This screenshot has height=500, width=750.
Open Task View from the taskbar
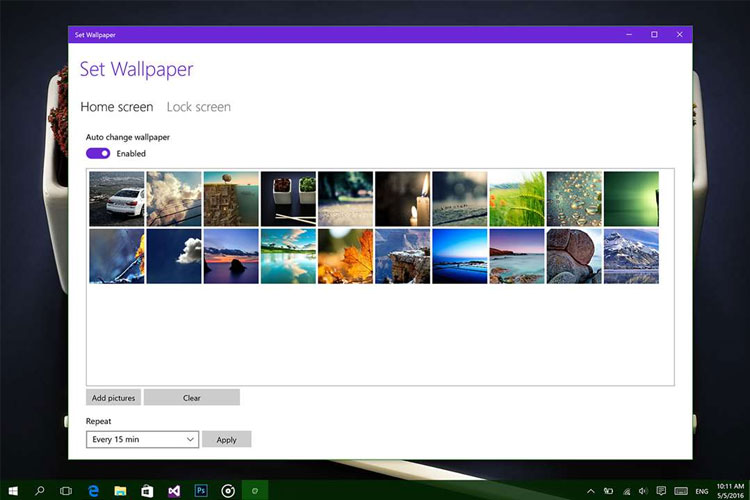click(66, 490)
